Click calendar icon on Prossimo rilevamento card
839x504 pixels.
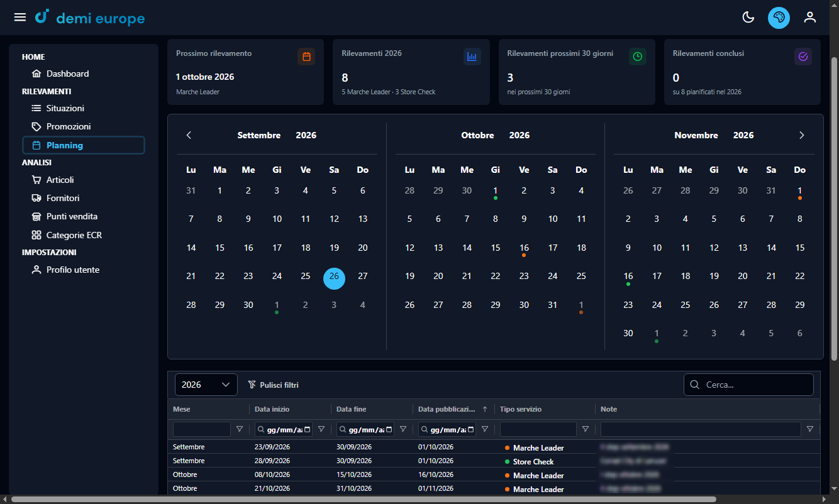coord(306,57)
